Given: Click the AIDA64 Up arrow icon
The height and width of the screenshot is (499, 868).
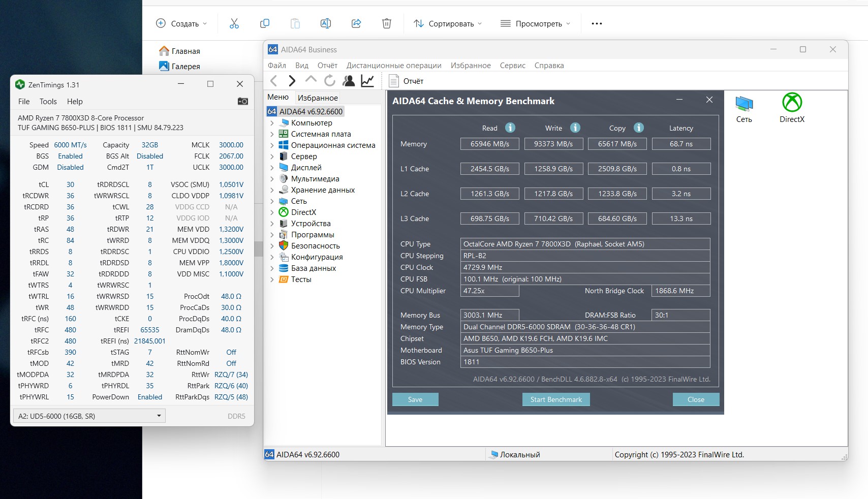Looking at the screenshot, I should coord(311,80).
